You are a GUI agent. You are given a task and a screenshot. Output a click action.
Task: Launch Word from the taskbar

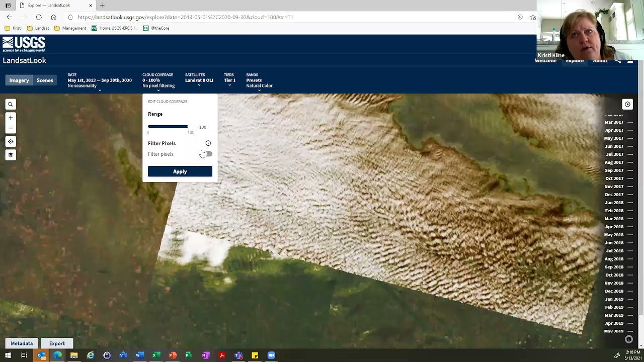[x=140, y=355]
